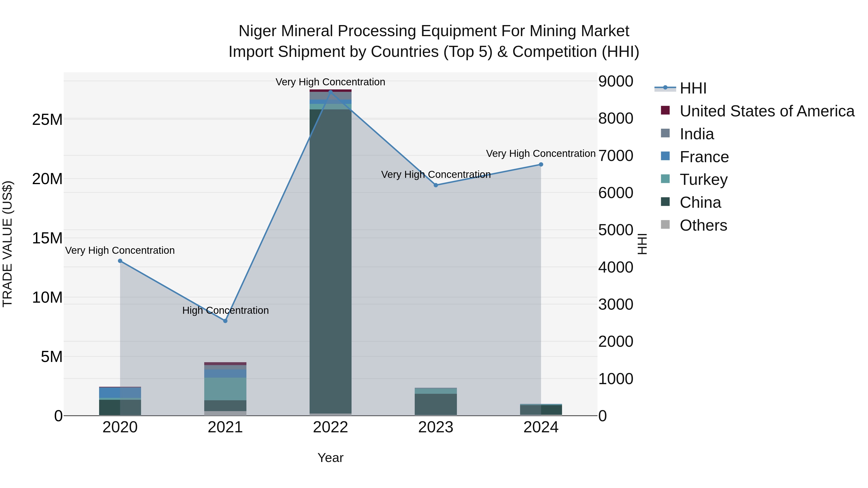The image size is (868, 488).
Task: Click the 2021 Turkey bar segment
Action: click(x=225, y=389)
